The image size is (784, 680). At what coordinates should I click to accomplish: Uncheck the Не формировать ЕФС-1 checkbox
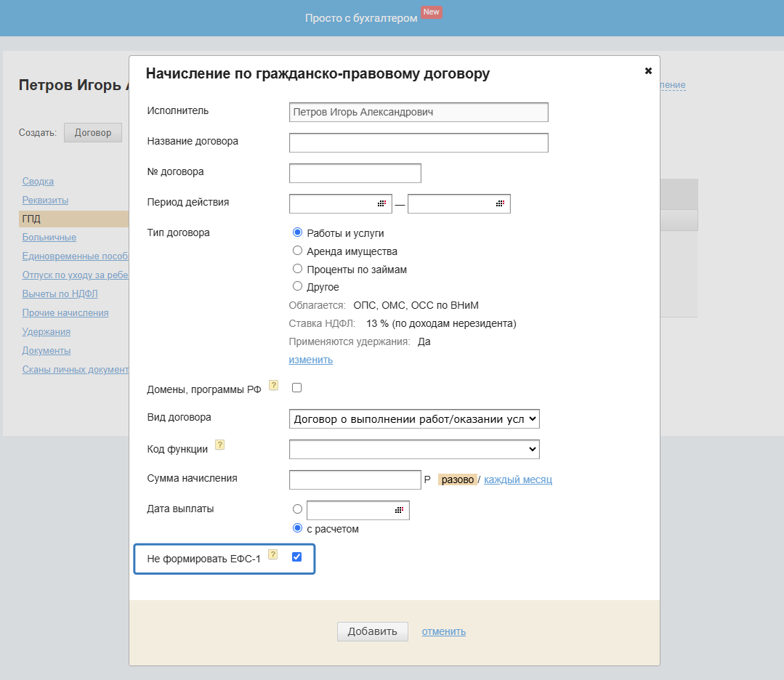[x=296, y=557]
